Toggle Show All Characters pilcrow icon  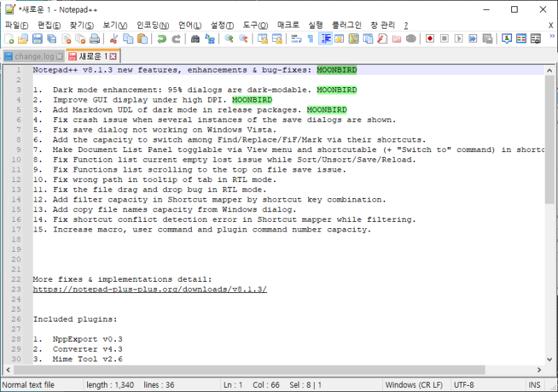tap(310, 39)
